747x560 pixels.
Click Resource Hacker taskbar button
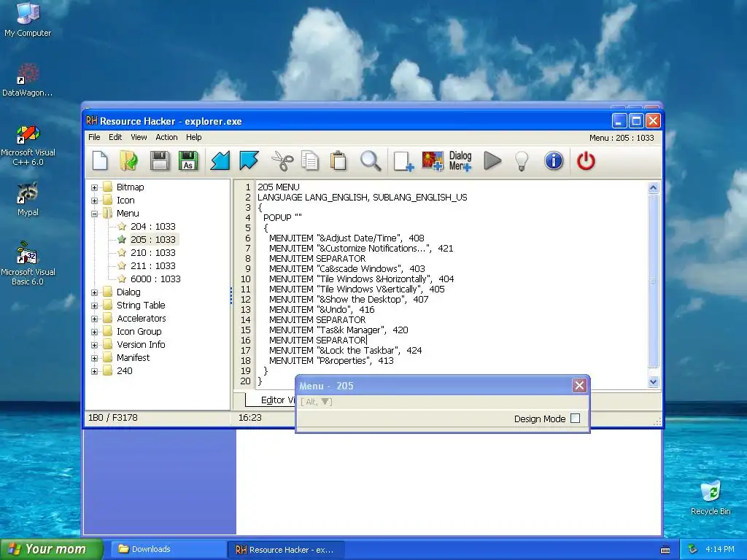pos(285,550)
